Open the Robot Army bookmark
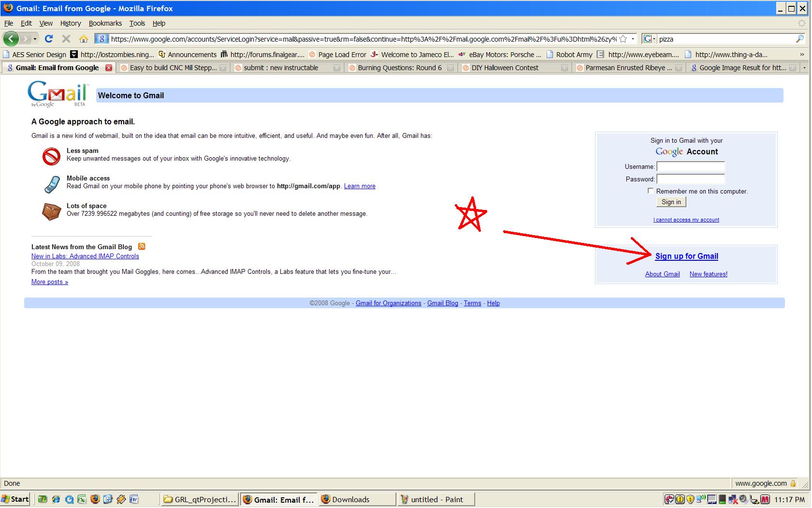Viewport: 812px width, 508px height. pyautogui.click(x=570, y=55)
